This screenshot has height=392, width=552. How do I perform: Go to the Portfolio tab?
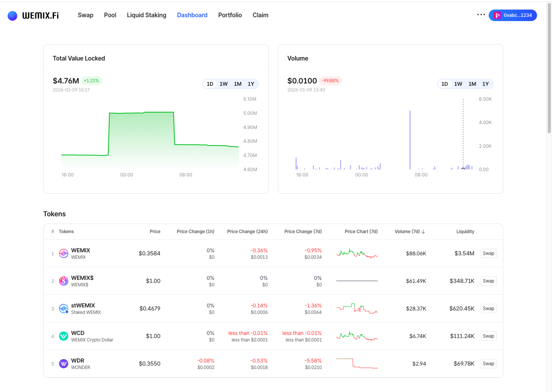230,15
